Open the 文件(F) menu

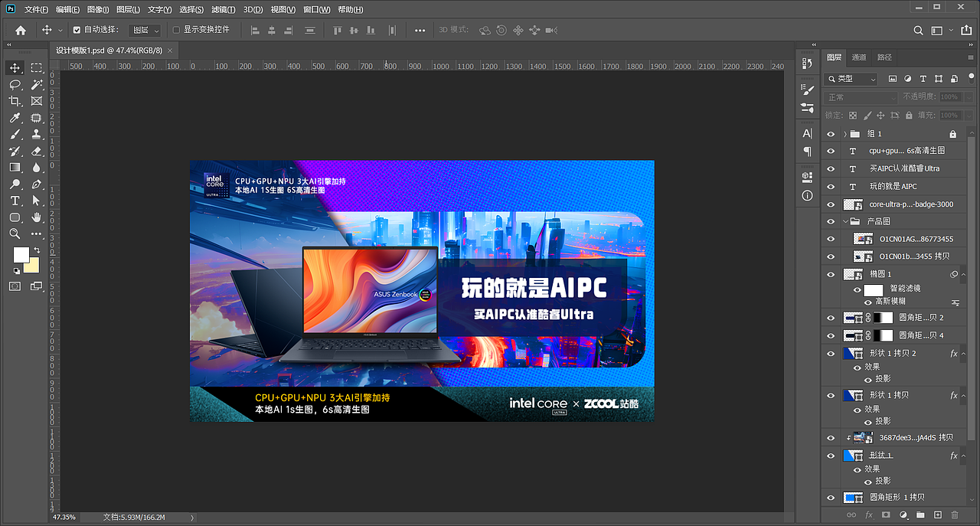click(x=36, y=10)
